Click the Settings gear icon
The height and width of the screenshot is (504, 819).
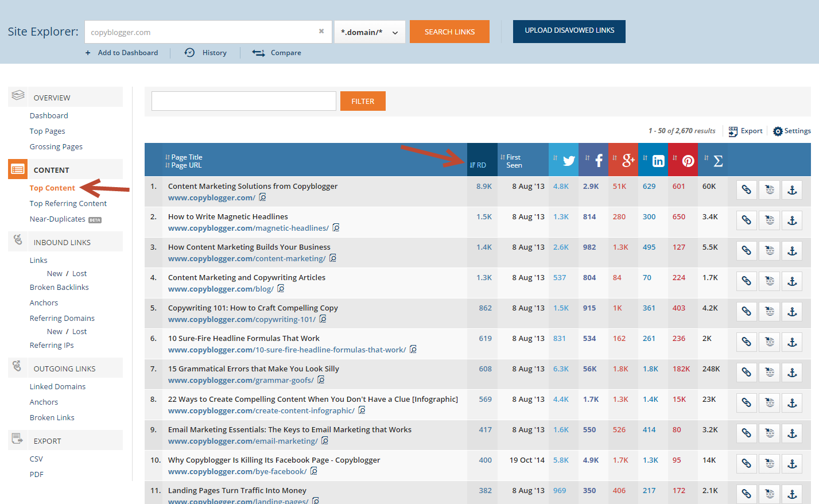778,131
